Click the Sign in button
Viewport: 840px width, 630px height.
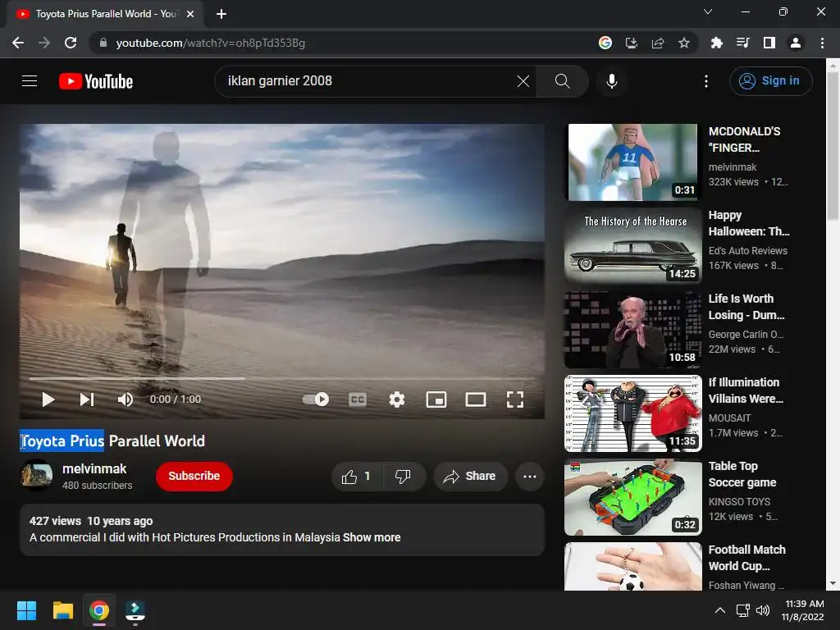tap(770, 81)
